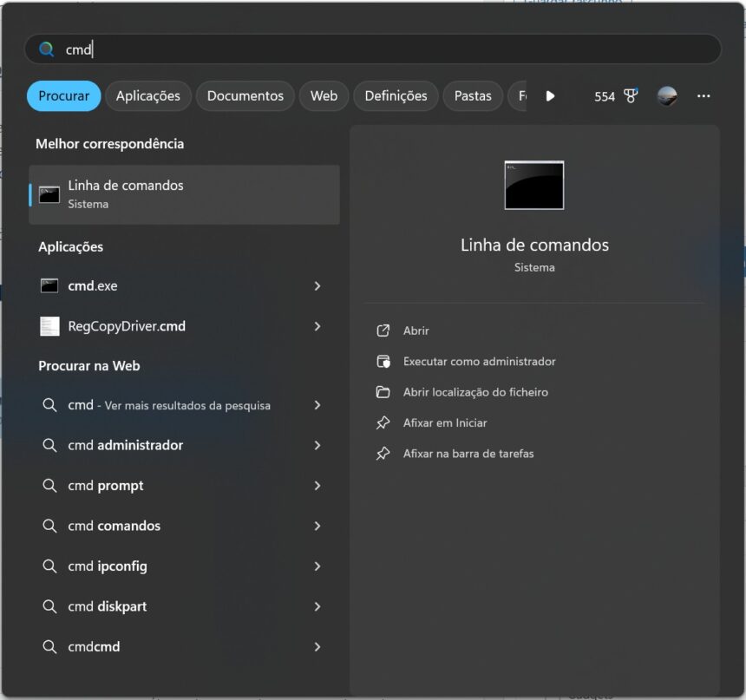Click the cmd.exe application icon
This screenshot has height=700, width=746.
pos(49,285)
